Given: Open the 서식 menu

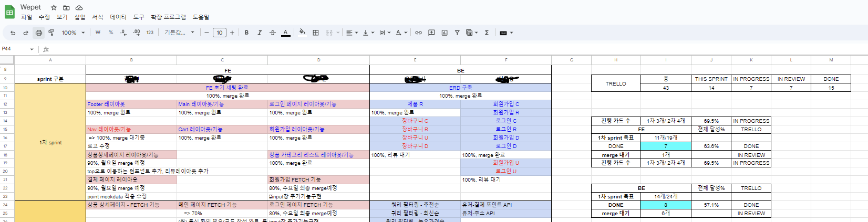Looking at the screenshot, I should [98, 17].
